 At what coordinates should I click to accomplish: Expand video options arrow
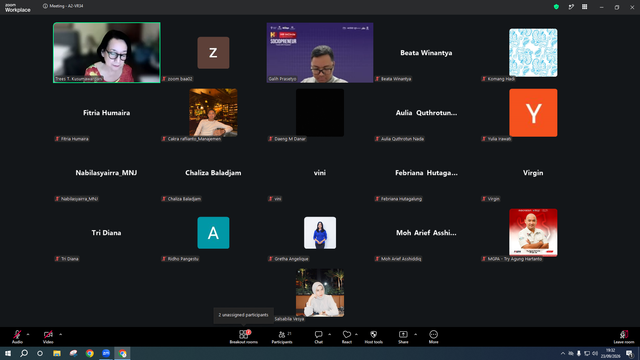(60, 334)
